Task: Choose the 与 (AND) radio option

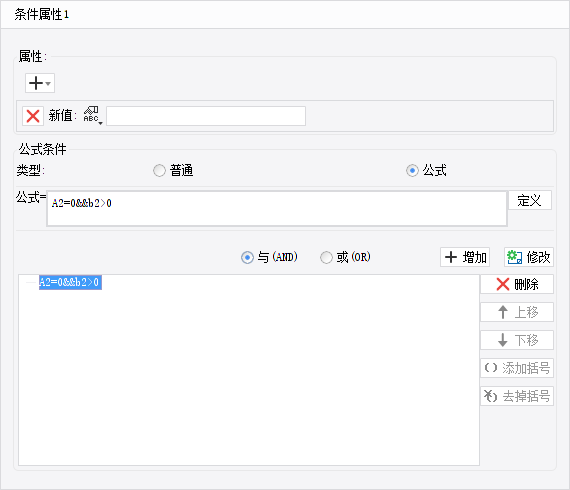Action: click(247, 257)
